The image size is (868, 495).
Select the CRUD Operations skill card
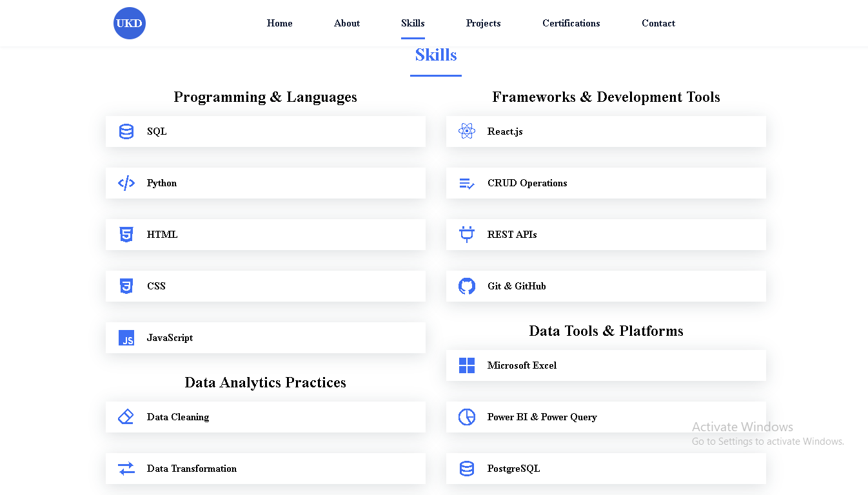click(606, 183)
